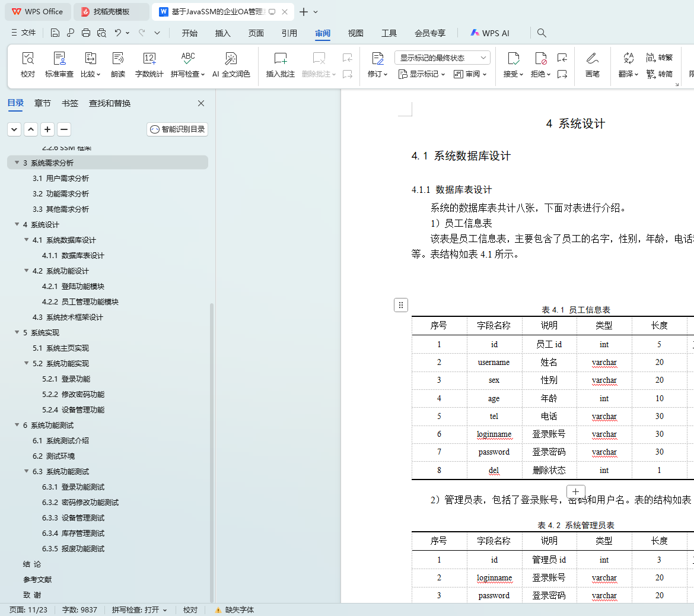Open WPS AI
This screenshot has height=616, width=694.
click(490, 33)
